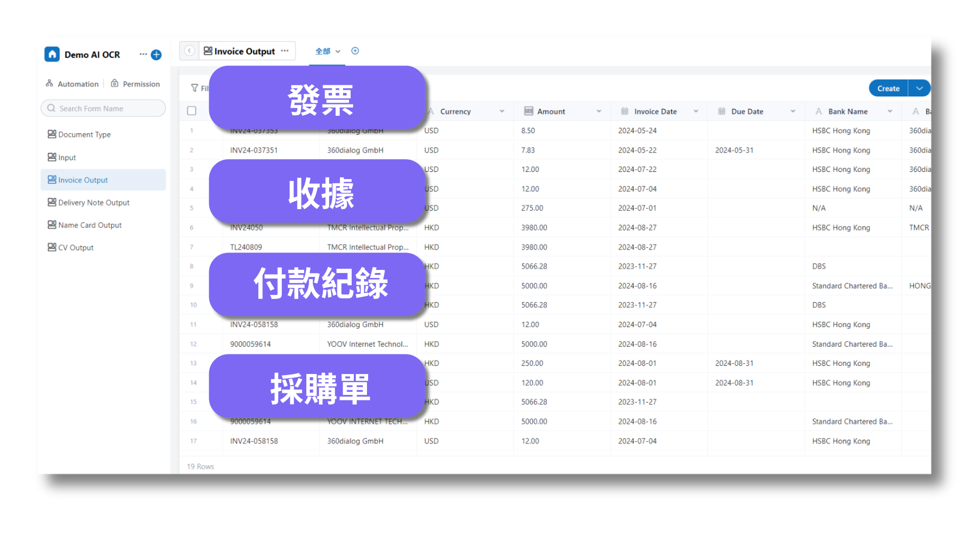Expand the 全部 view dropdown arrow

click(338, 52)
